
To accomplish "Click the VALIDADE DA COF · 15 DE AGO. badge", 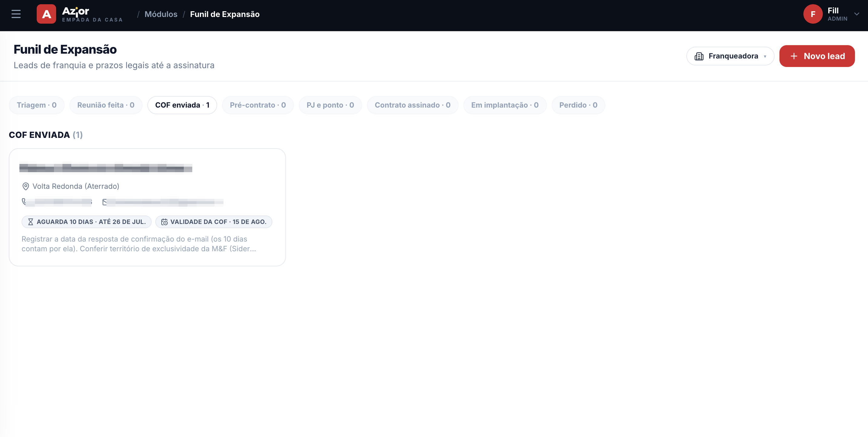I will 214,222.
